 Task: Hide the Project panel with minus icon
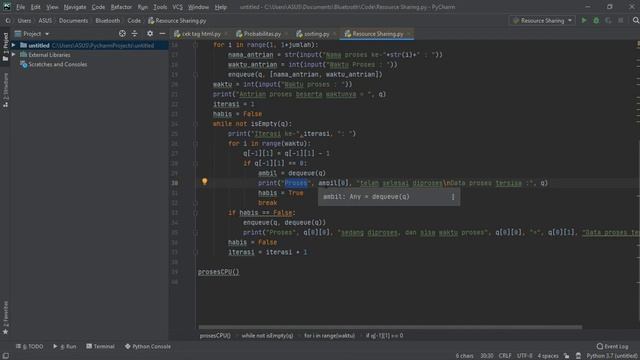[162, 34]
